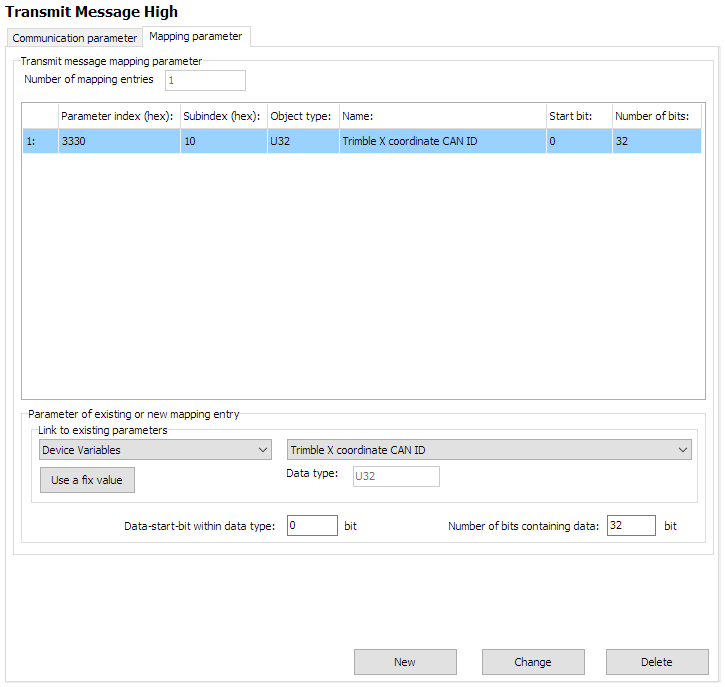Click the Object type column header
The height and width of the screenshot is (687, 725).
[301, 116]
